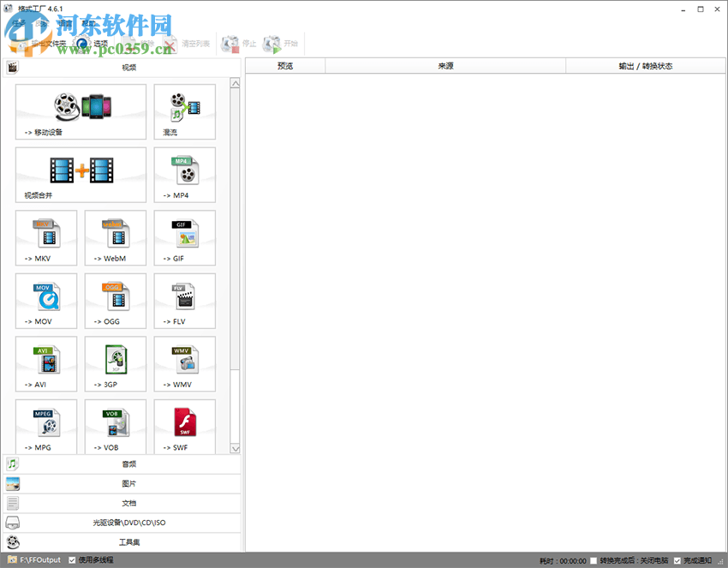728x568 pixels.
Task: Click the F:\FFOutput folder path in status bar
Action: coord(40,560)
